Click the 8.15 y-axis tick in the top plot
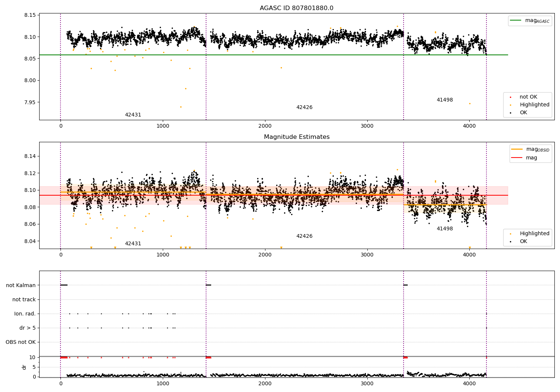Image resolution: width=560 pixels, height=392 pixels. [x=30, y=15]
